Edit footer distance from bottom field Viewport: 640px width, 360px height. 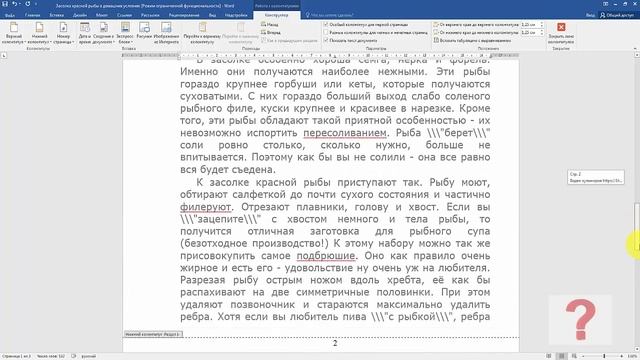[x=530, y=32]
